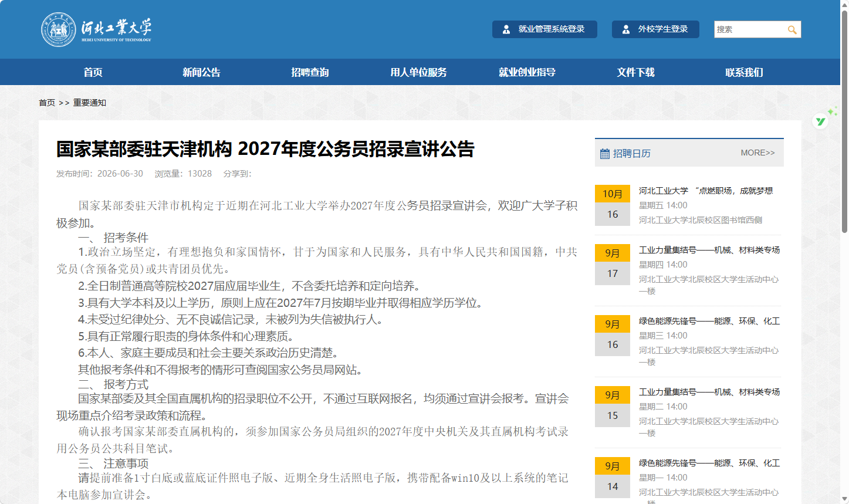Image resolution: width=849 pixels, height=504 pixels.
Task: Click MORE>> in recruitment calendar
Action: tap(757, 153)
